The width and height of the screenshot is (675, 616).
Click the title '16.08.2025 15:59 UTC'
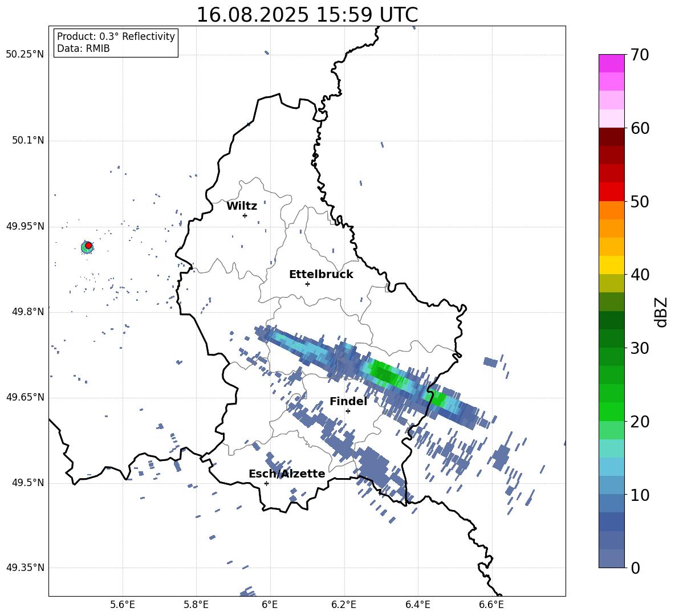pyautogui.click(x=307, y=15)
